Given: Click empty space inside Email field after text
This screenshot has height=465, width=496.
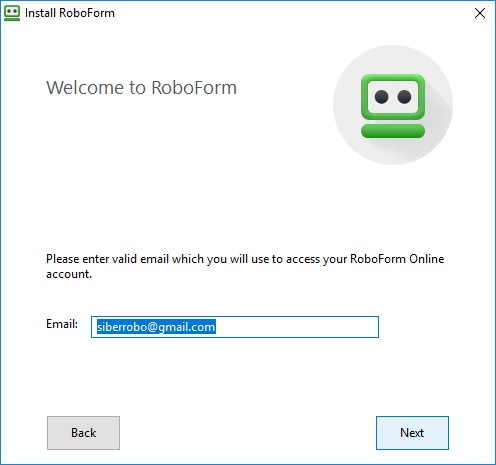Looking at the screenshot, I should click(x=297, y=327).
